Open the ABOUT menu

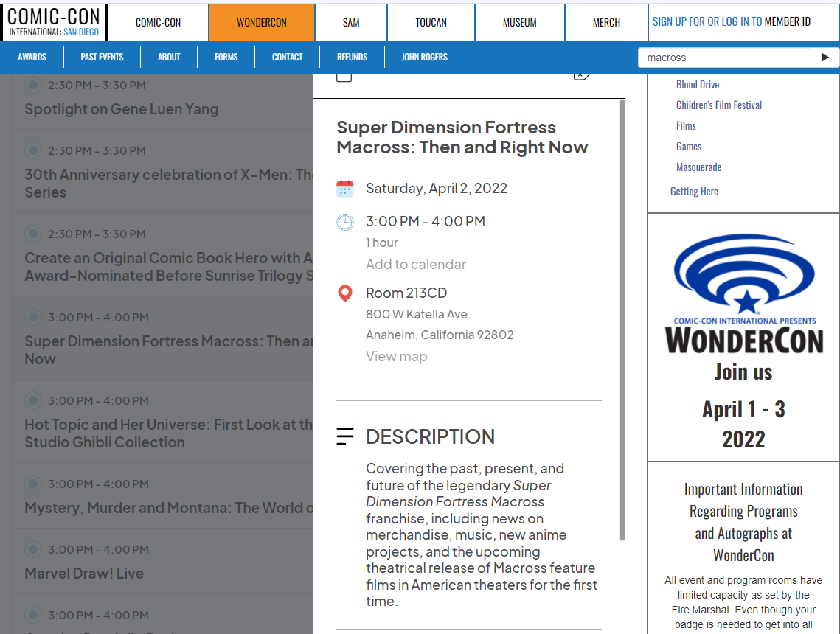169,57
